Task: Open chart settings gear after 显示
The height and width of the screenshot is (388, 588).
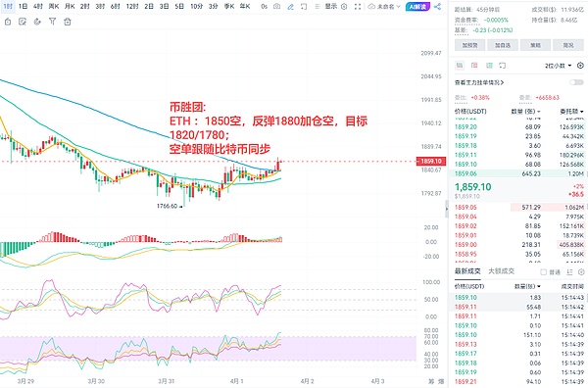Action: click(x=344, y=7)
